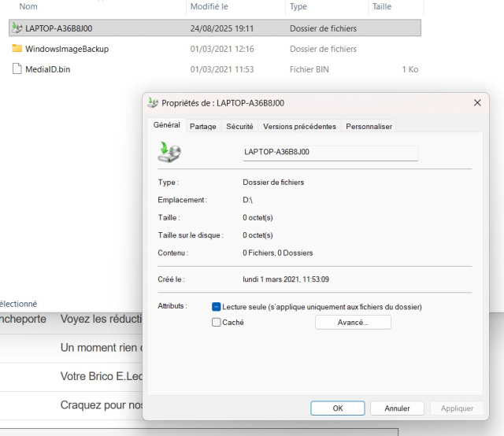Switch to the Sécurité tab
This screenshot has width=504, height=436.
pyautogui.click(x=239, y=127)
